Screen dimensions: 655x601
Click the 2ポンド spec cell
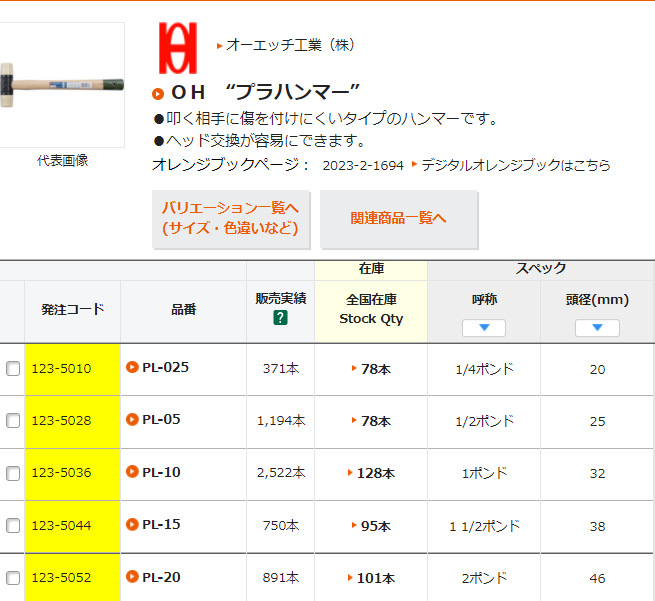(484, 578)
